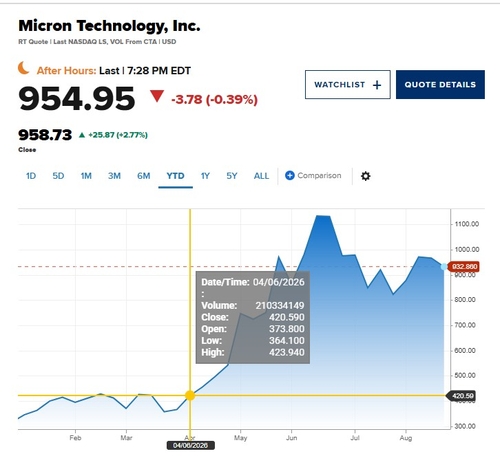Click the blue plus Comparison icon
This screenshot has width=500, height=456.
coord(290,175)
